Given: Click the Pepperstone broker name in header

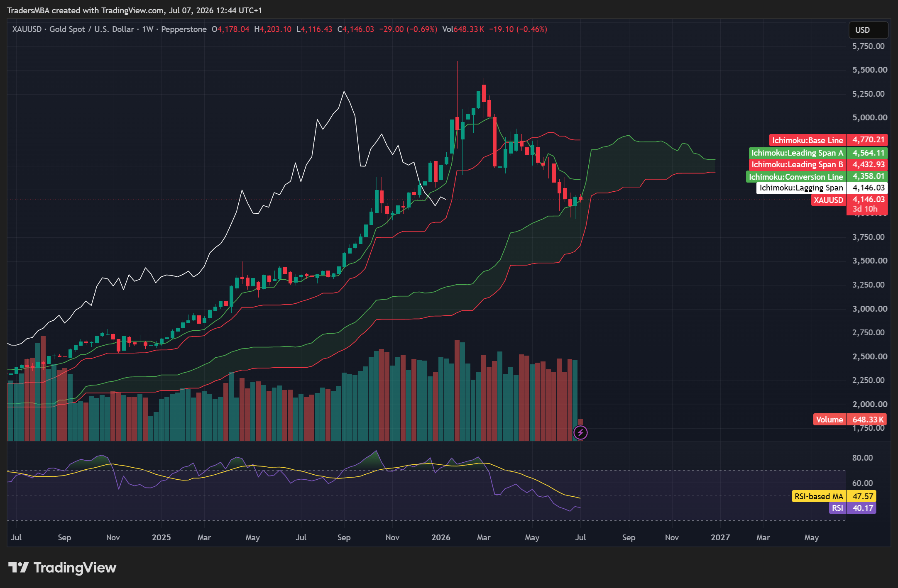Looking at the screenshot, I should (x=184, y=29).
